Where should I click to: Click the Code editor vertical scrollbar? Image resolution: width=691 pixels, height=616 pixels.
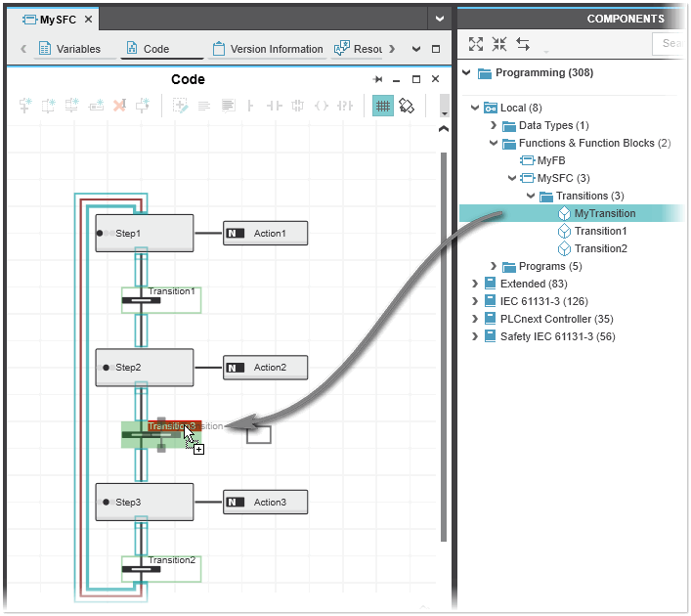pos(445,342)
